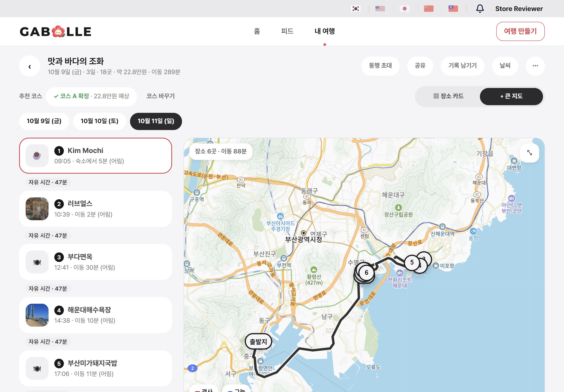Open notifications bell
564x392 pixels.
click(480, 9)
